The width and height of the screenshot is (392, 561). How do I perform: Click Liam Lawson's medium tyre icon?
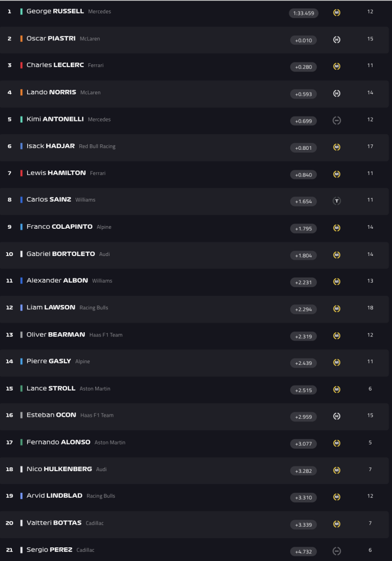(336, 309)
